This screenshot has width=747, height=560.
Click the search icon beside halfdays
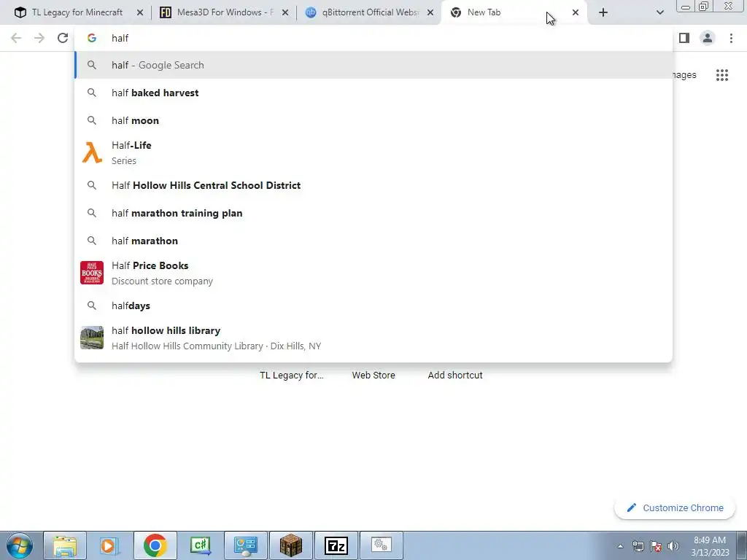click(x=92, y=306)
